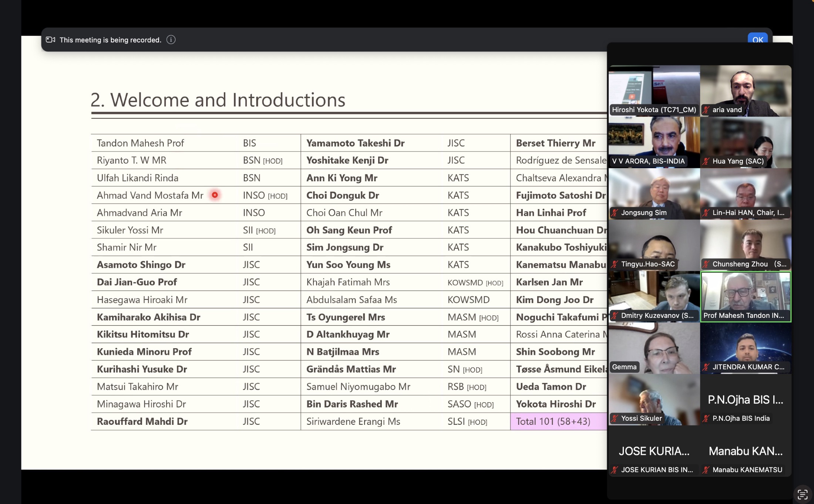Click Manabu KANEMATSU's muted mic icon

click(706, 470)
